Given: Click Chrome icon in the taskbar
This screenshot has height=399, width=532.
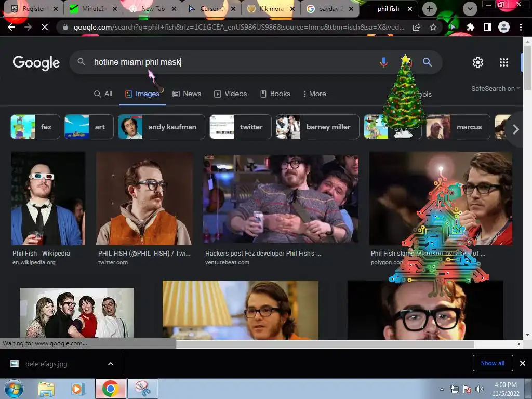Looking at the screenshot, I should [x=110, y=389].
